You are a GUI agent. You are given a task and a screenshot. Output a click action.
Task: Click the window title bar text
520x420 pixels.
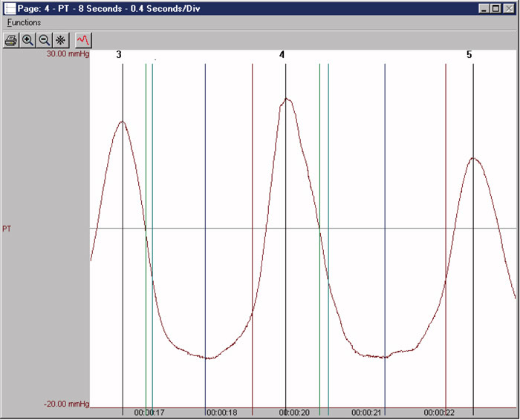coord(108,9)
